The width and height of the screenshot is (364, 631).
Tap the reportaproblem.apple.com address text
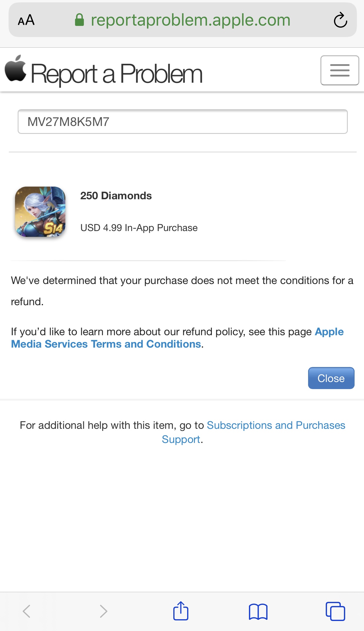point(190,20)
